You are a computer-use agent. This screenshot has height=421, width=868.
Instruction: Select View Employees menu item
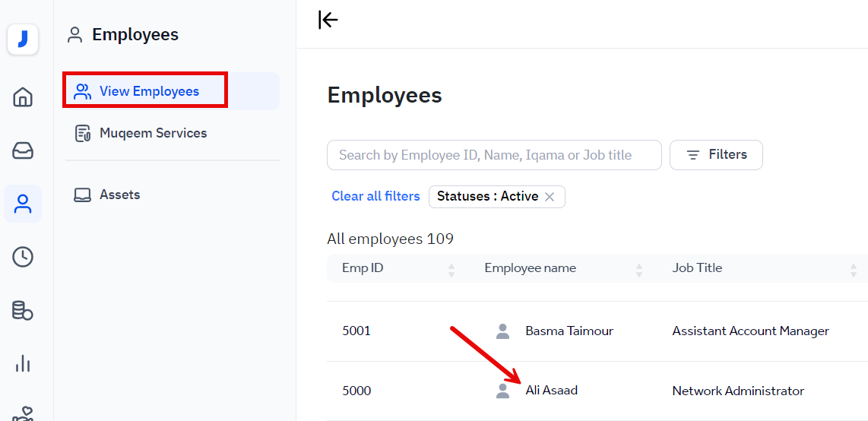pyautogui.click(x=149, y=91)
